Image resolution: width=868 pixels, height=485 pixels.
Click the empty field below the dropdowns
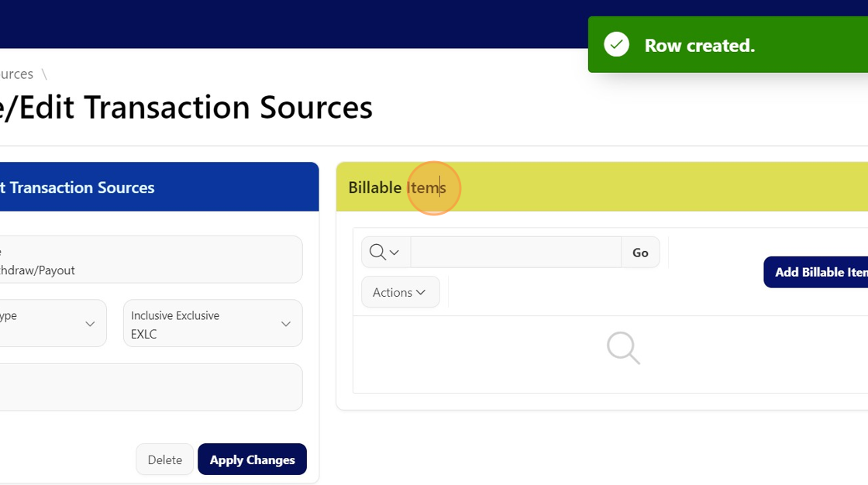[x=147, y=387]
